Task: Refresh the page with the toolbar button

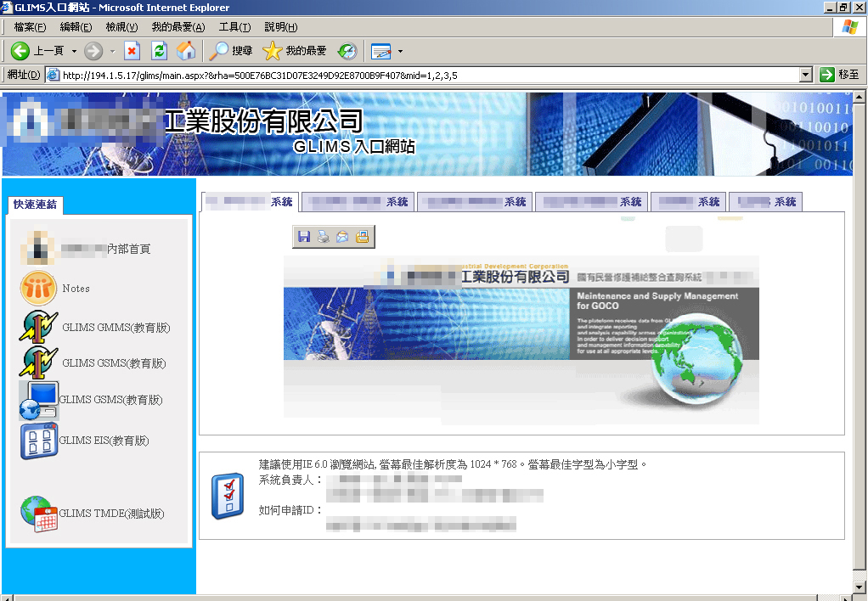Action: [x=159, y=51]
